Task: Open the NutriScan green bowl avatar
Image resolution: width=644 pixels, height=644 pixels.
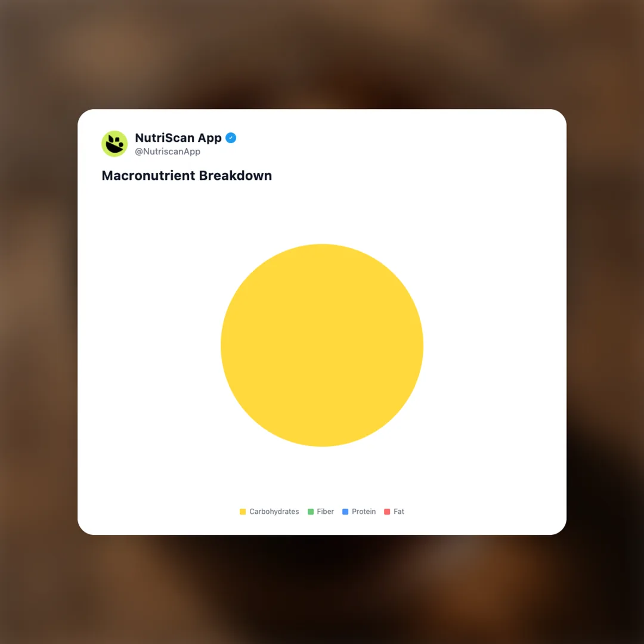Action: 114,144
